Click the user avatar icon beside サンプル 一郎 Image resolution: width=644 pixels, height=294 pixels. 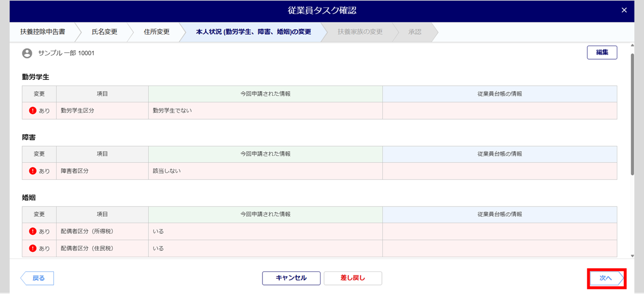click(27, 53)
